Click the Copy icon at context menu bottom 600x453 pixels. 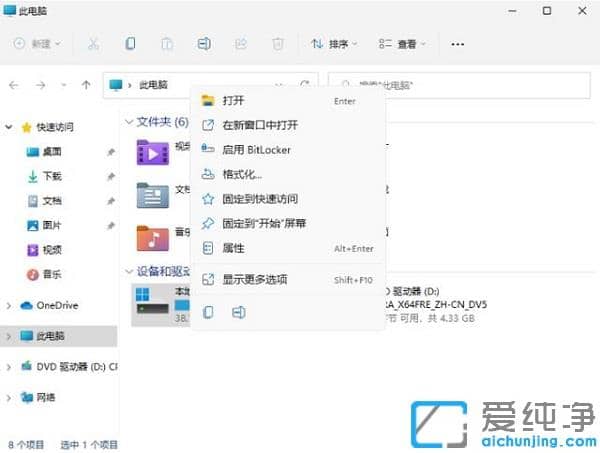coord(208,312)
